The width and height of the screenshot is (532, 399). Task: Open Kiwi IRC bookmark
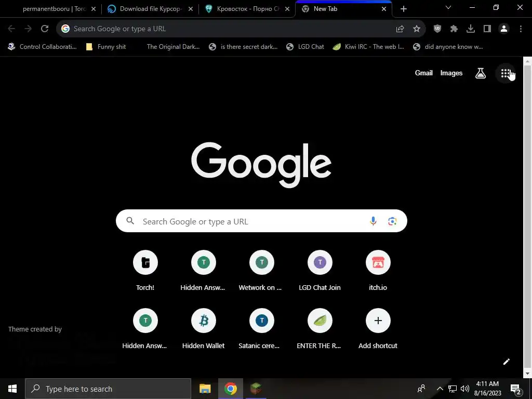[368, 47]
